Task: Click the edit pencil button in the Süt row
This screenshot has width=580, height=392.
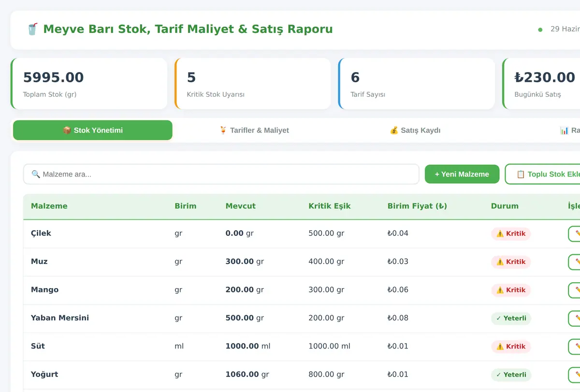Action: [574, 347]
